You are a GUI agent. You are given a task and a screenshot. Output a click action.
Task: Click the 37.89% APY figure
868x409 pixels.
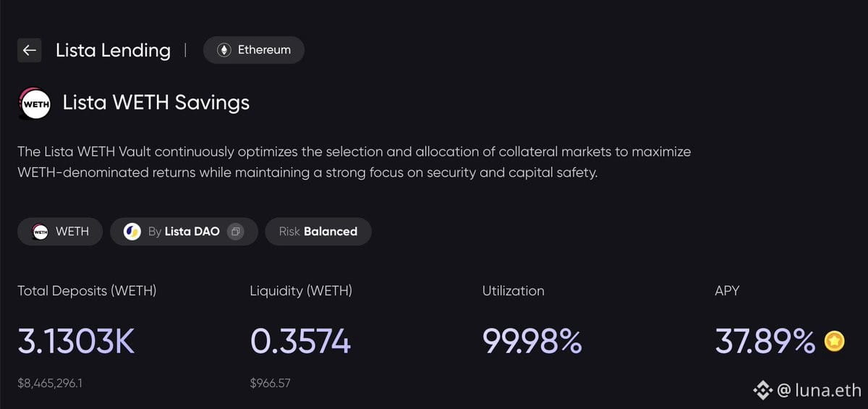[x=765, y=342]
